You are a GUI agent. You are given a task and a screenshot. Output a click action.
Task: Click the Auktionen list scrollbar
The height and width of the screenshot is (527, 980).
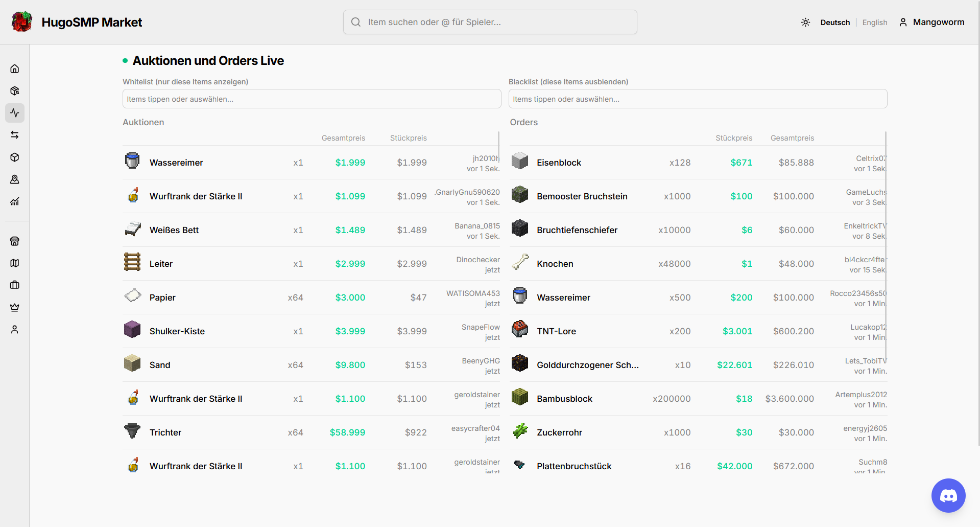499,147
